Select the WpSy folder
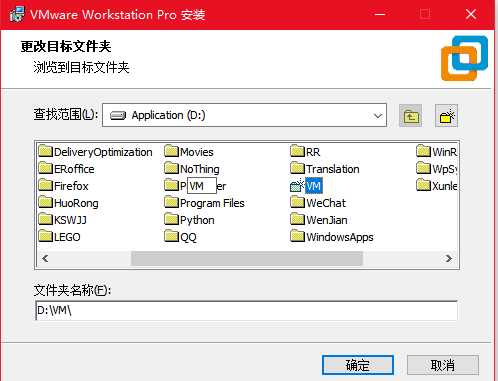The image size is (498, 381). pos(436,169)
